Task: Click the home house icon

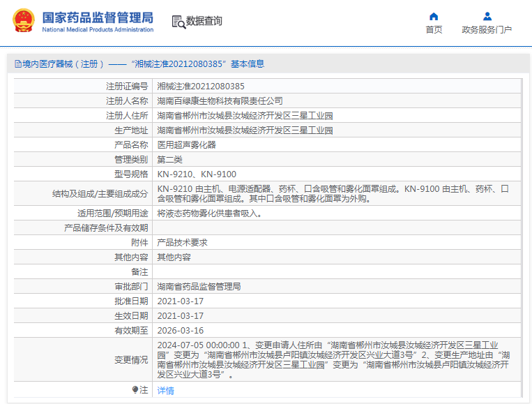Action: pos(434,16)
